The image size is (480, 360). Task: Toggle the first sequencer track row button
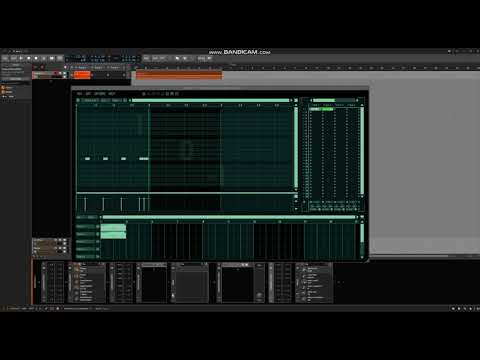tap(98, 226)
